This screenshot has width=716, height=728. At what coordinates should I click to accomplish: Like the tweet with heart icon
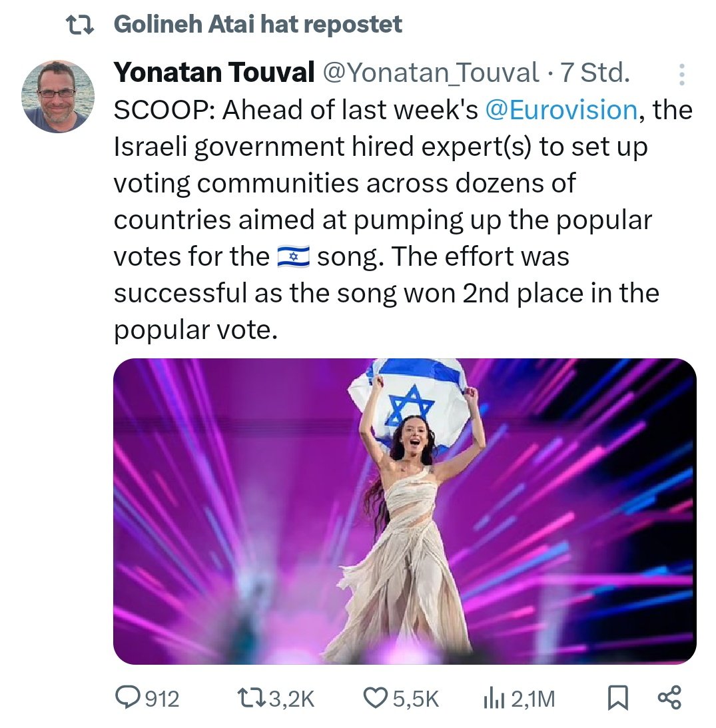point(376,698)
